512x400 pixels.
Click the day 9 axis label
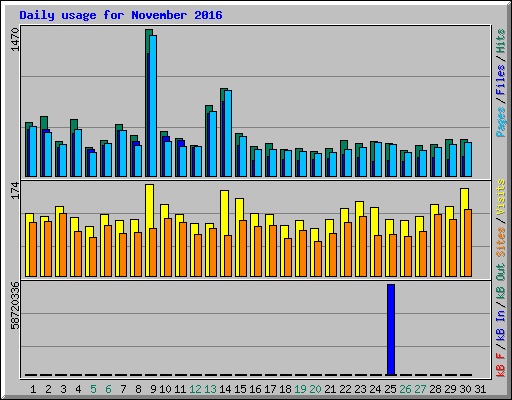point(153,389)
